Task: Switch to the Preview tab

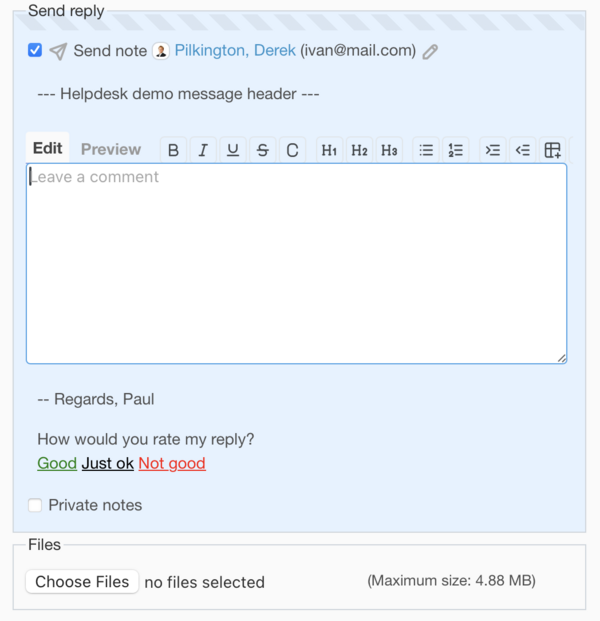Action: (111, 149)
